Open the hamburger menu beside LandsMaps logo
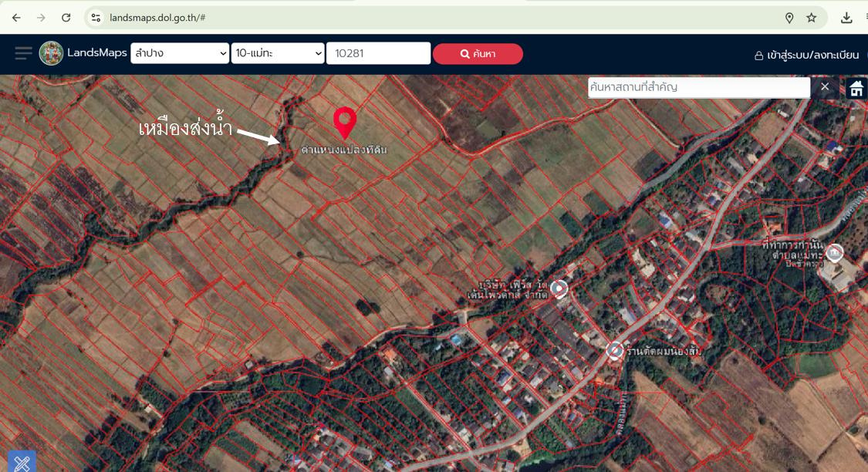The height and width of the screenshot is (472, 868). (23, 54)
